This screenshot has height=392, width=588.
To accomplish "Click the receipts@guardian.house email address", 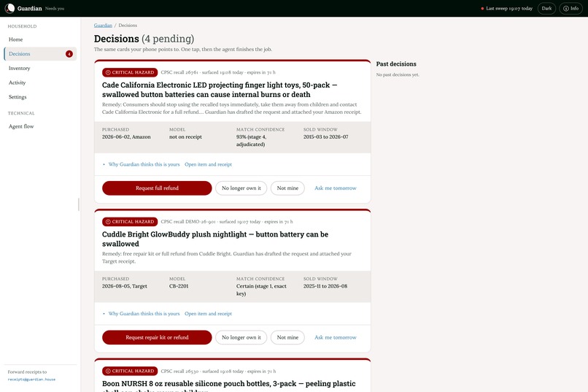I will [x=31, y=380].
